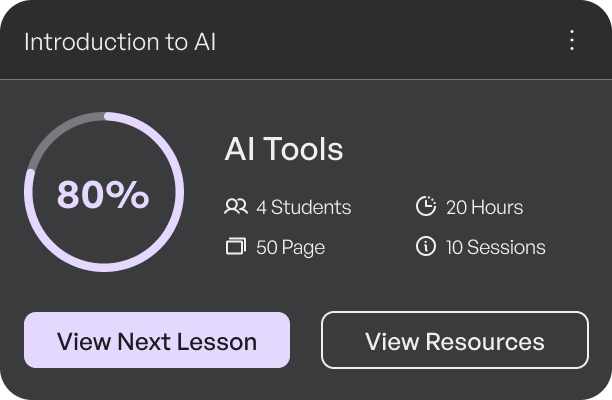The width and height of the screenshot is (612, 400).
Task: Click the card header bar
Action: (306, 40)
